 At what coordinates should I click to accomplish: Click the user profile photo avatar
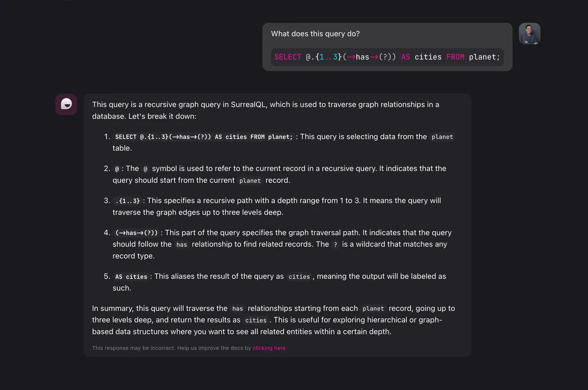(x=530, y=34)
